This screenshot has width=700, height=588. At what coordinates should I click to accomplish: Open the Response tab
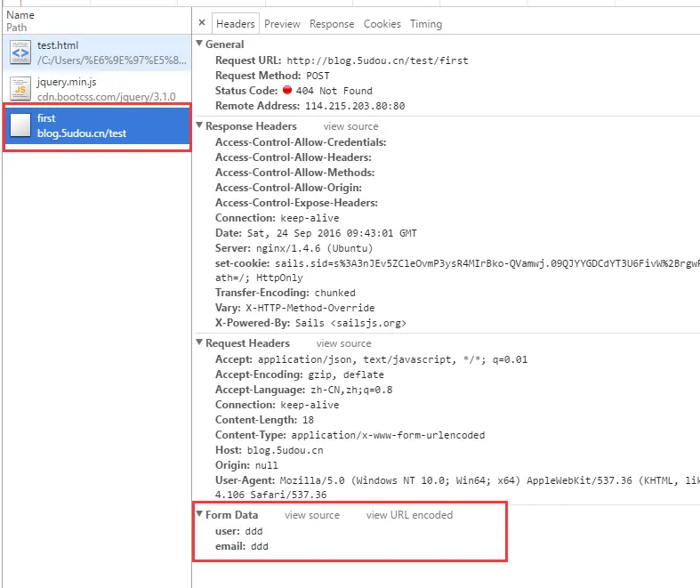pos(332,24)
